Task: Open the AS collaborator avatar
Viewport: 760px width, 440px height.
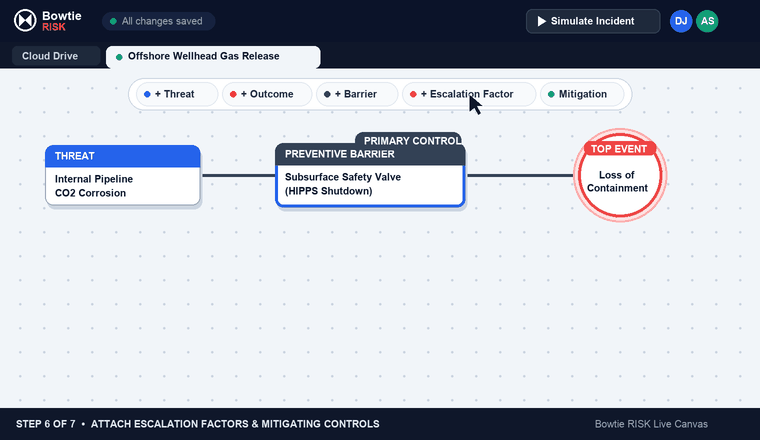Action: tap(707, 21)
